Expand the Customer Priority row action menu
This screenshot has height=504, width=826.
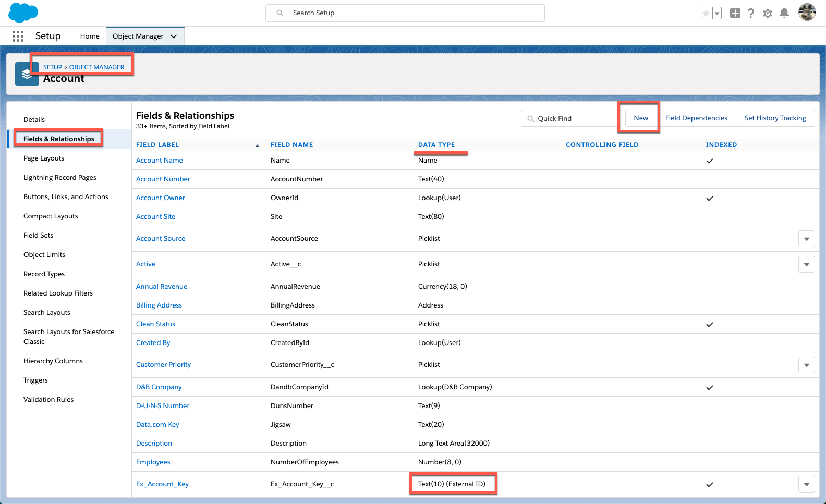click(x=806, y=365)
